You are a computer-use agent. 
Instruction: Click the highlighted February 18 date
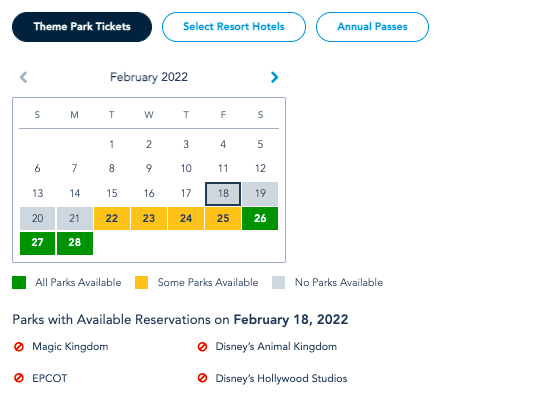(x=223, y=194)
